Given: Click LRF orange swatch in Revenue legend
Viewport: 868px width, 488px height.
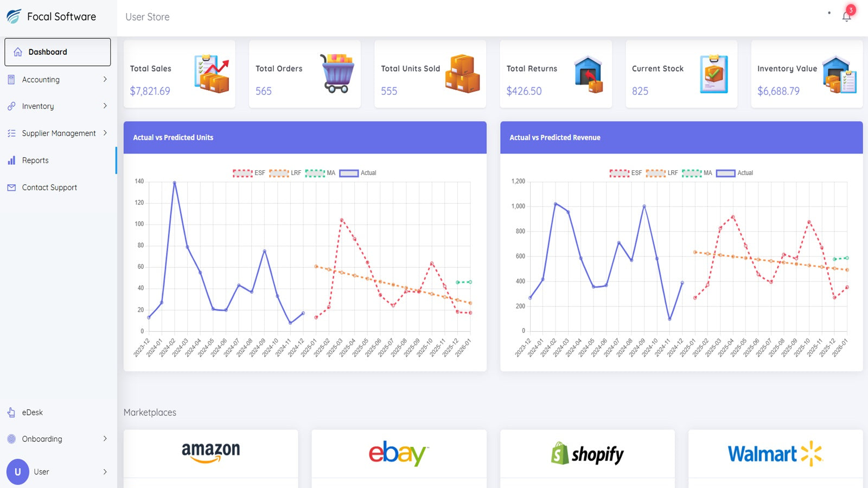Looking at the screenshot, I should (655, 173).
